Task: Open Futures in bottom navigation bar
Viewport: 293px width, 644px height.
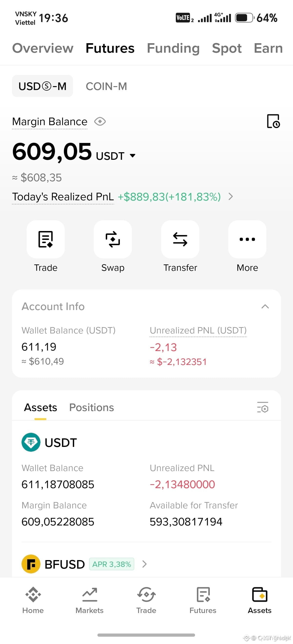Action: tap(203, 601)
